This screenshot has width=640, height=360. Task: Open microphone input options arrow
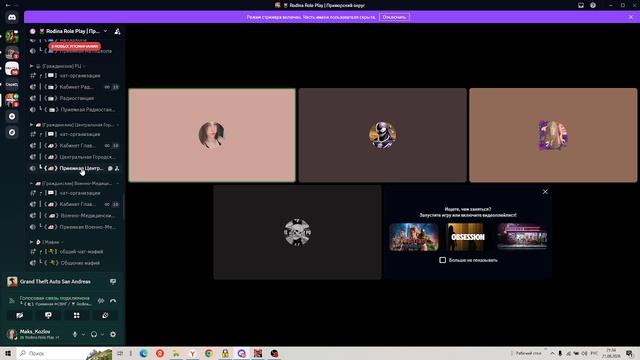tap(83, 334)
